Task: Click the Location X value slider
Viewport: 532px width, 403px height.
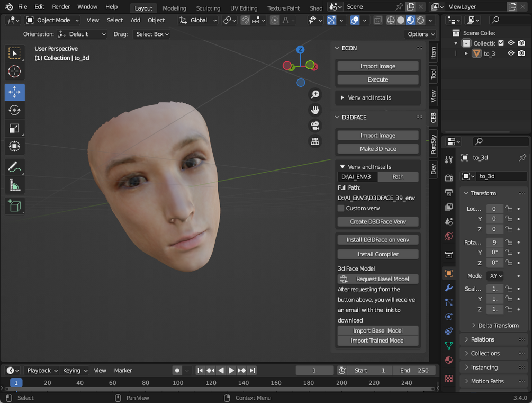Action: [494, 209]
